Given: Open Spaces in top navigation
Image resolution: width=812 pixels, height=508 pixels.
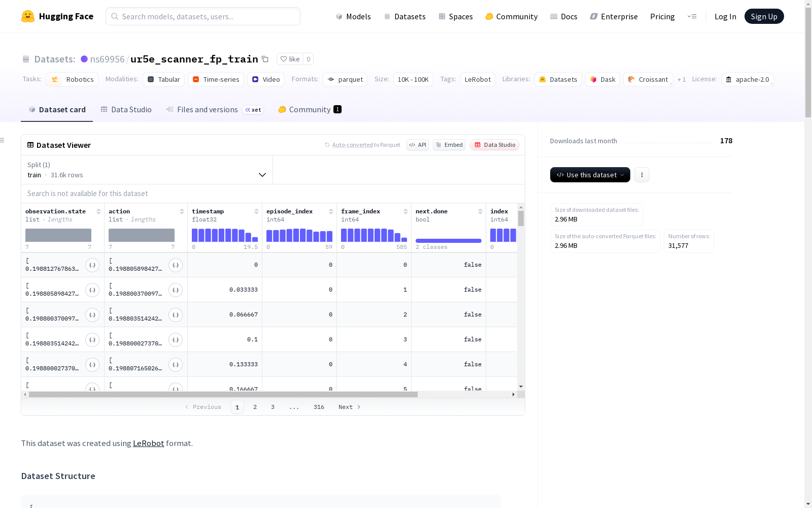Looking at the screenshot, I should coord(456,16).
